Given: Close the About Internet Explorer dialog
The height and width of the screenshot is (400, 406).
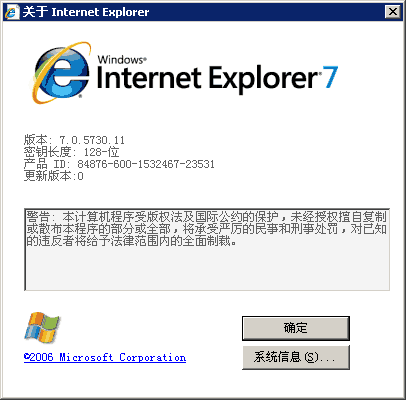Looking at the screenshot, I should click(x=393, y=12).
